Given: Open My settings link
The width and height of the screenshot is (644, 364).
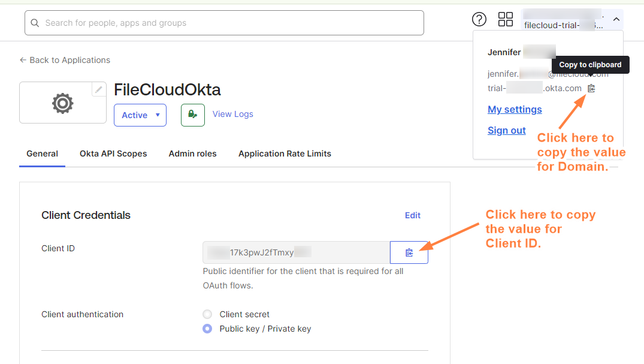Looking at the screenshot, I should [x=515, y=109].
